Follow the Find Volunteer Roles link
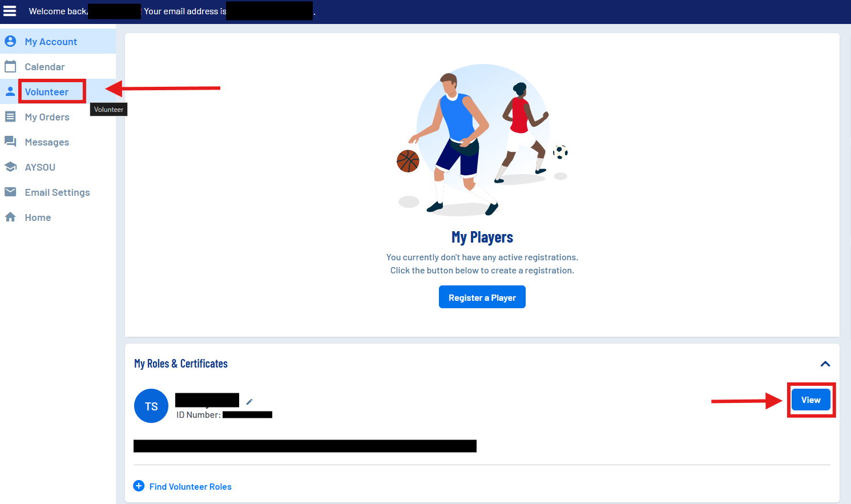Screen dimensions: 851x504 click(x=190, y=487)
